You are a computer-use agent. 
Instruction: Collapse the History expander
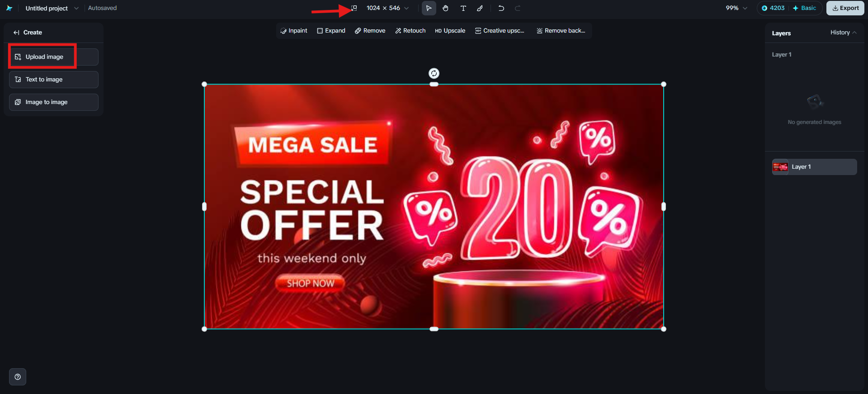pyautogui.click(x=843, y=33)
